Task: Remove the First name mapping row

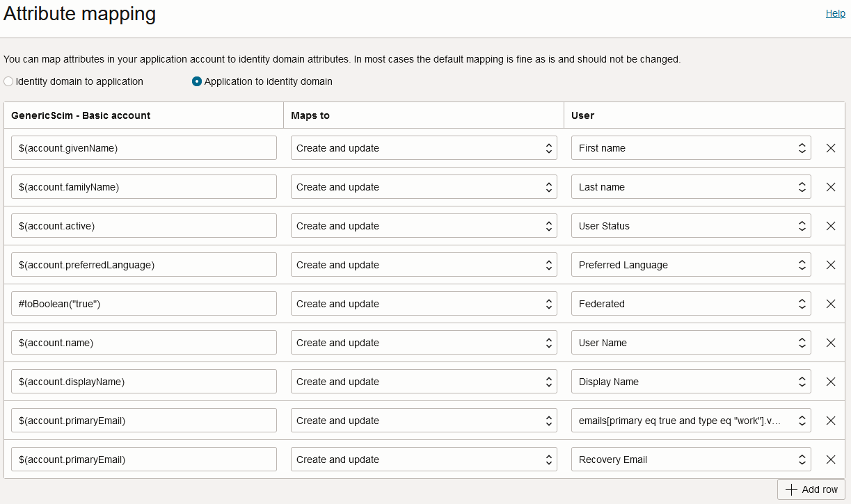Action: 830,148
